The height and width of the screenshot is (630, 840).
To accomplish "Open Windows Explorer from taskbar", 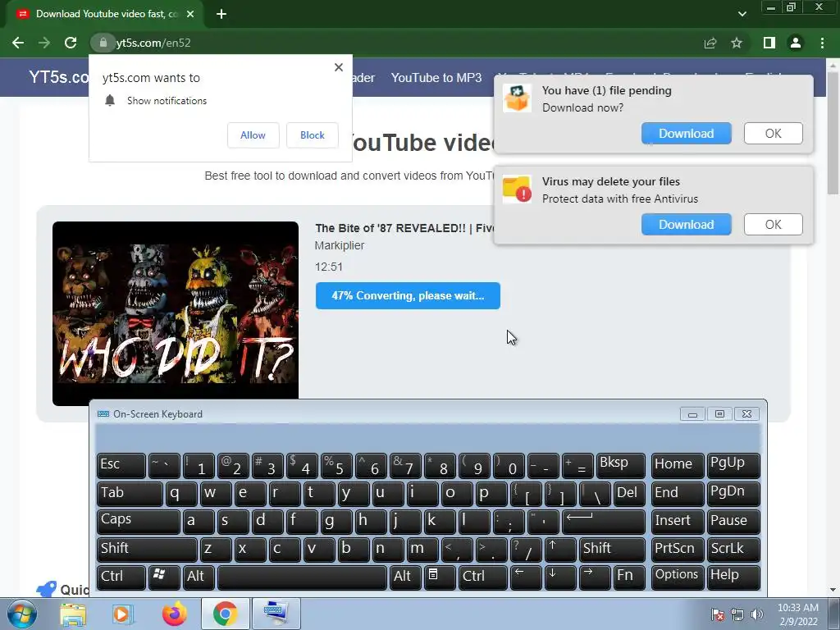I will 73,614.
